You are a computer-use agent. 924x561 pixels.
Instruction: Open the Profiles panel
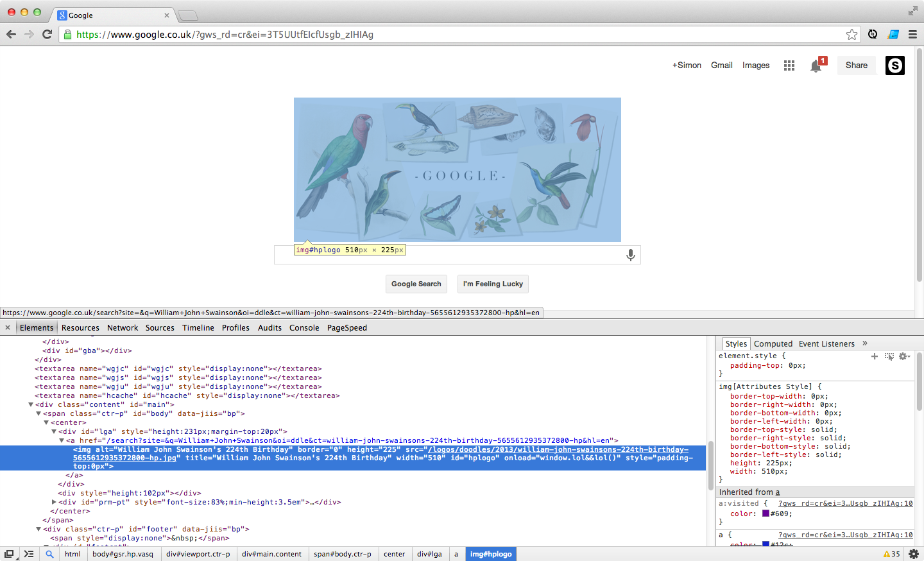pos(235,327)
